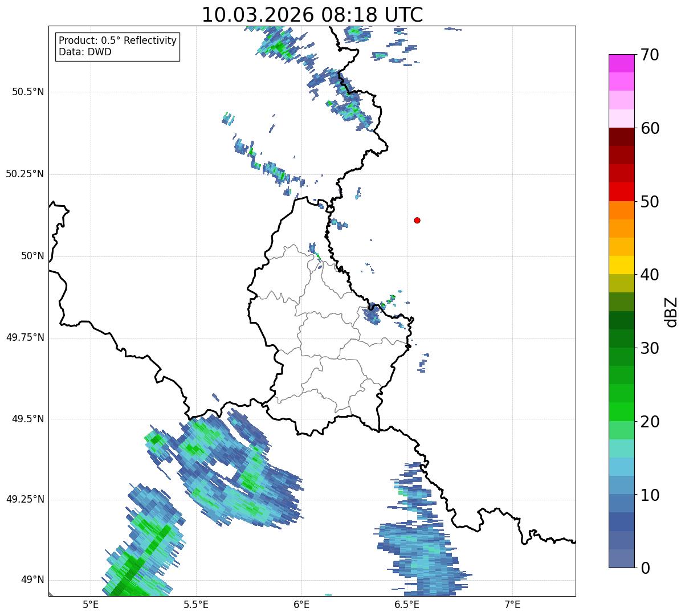Click the red station marker dot
The height and width of the screenshot is (616, 685).
click(417, 220)
